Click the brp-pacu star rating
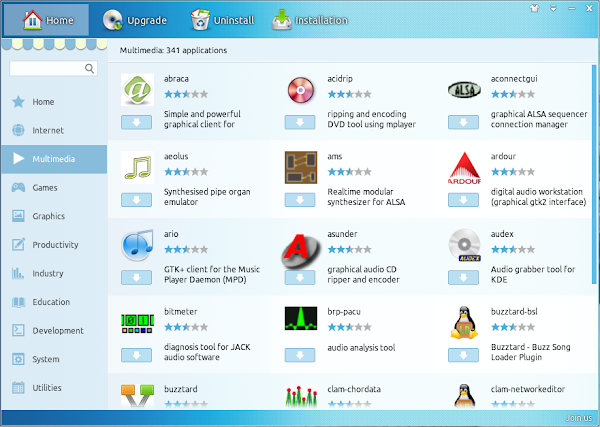 tap(349, 327)
